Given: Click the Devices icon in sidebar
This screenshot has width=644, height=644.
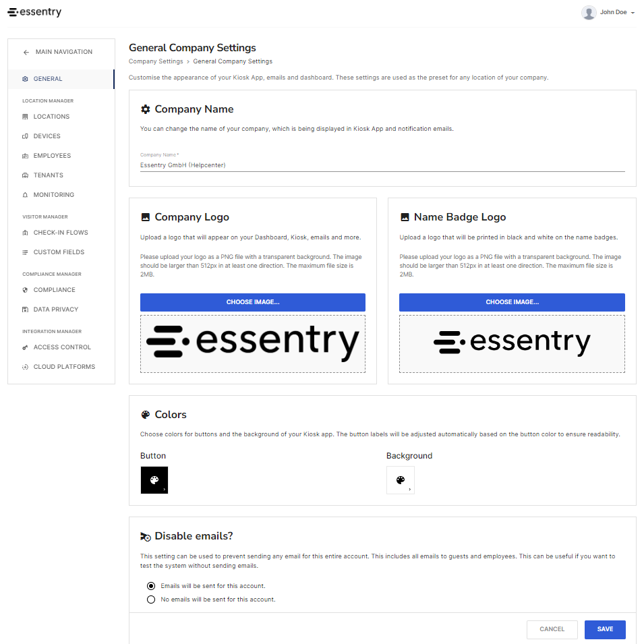Looking at the screenshot, I should [25, 136].
